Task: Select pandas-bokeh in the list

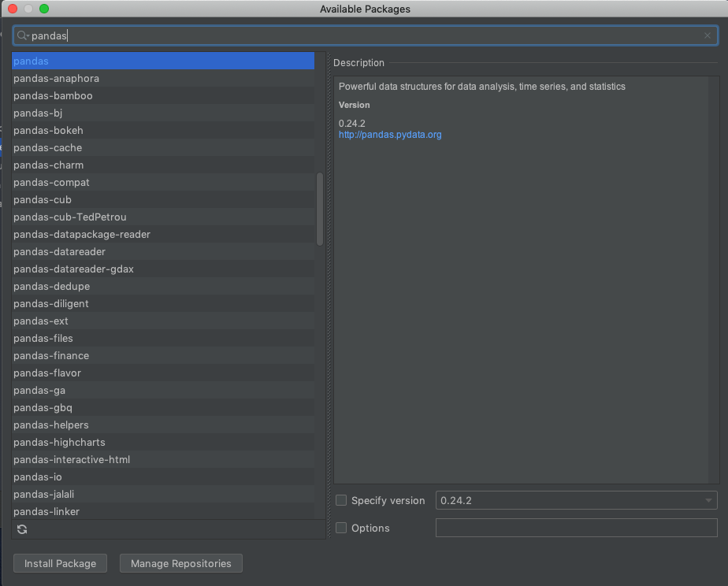Action: pyautogui.click(x=163, y=131)
